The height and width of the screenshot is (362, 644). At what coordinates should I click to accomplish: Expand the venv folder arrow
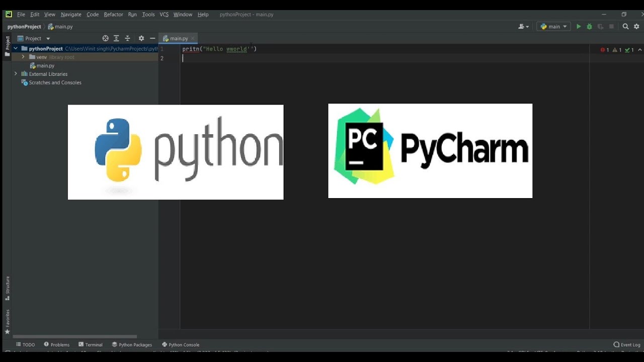coord(23,57)
